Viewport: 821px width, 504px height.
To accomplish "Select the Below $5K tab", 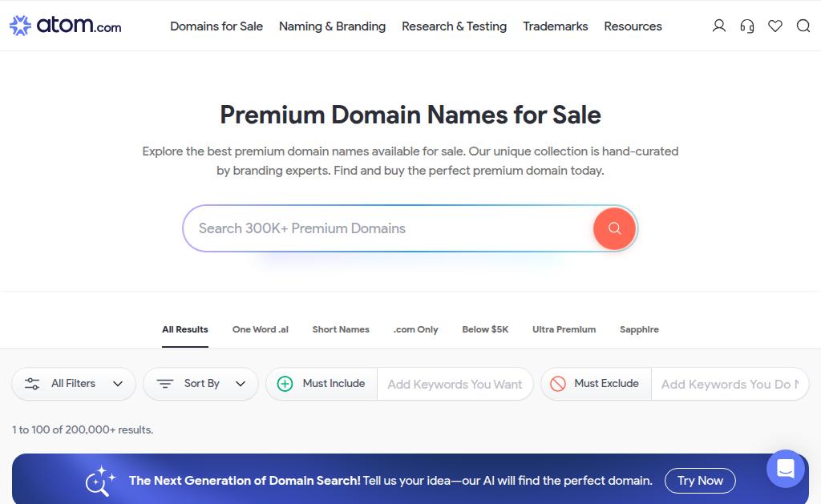I will (485, 329).
